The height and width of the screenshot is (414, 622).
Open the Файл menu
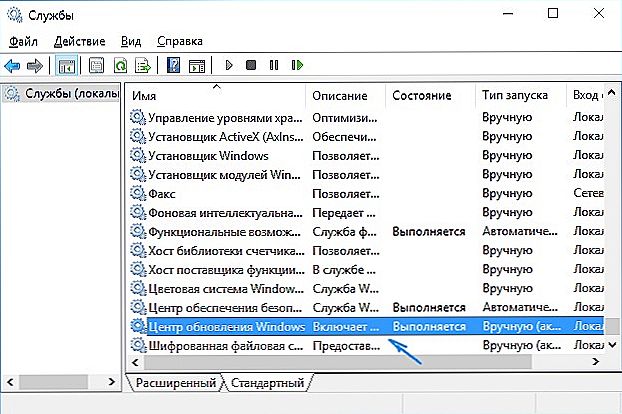point(23,41)
